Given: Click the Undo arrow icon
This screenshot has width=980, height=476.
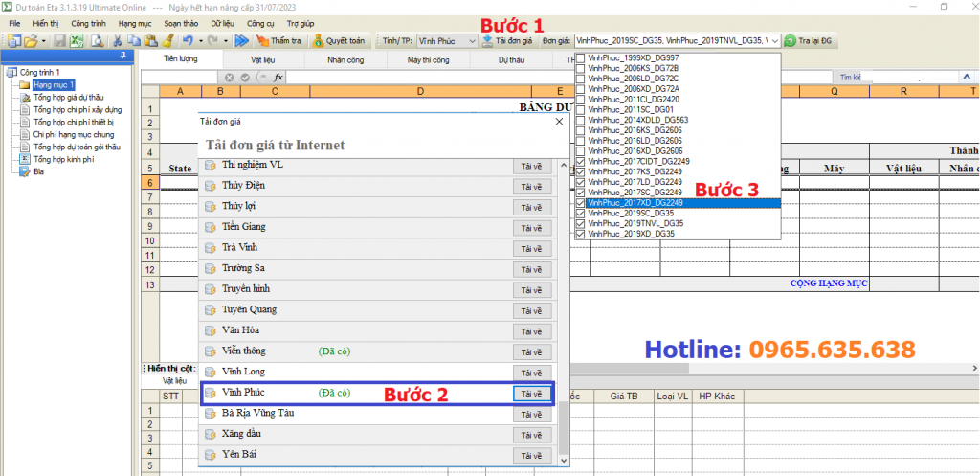Looking at the screenshot, I should tap(188, 41).
